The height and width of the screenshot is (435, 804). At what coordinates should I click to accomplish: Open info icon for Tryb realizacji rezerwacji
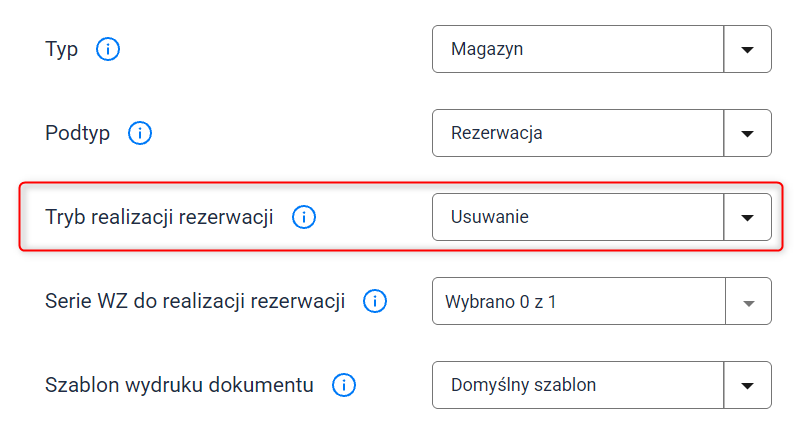pos(304,217)
